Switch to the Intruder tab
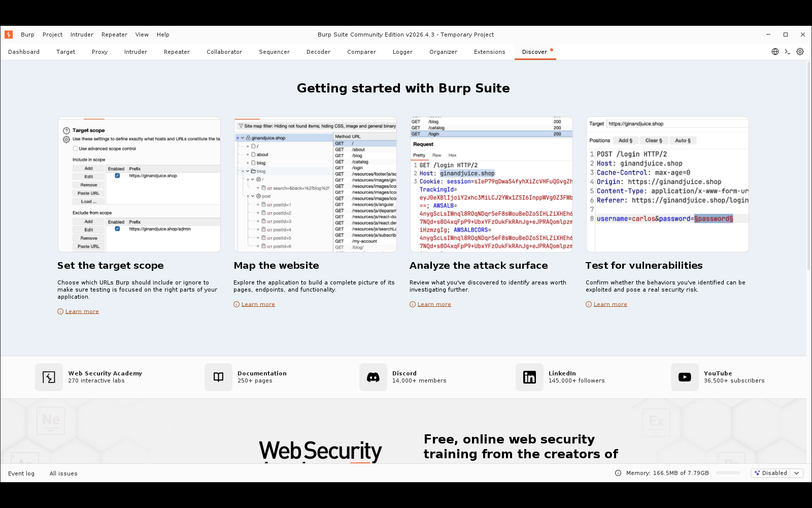Screen dimensions: 812x508 (x=136, y=52)
